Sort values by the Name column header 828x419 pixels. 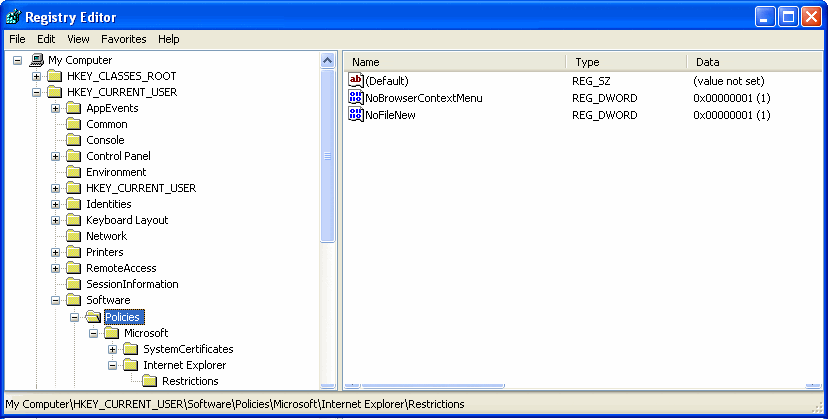click(x=455, y=62)
